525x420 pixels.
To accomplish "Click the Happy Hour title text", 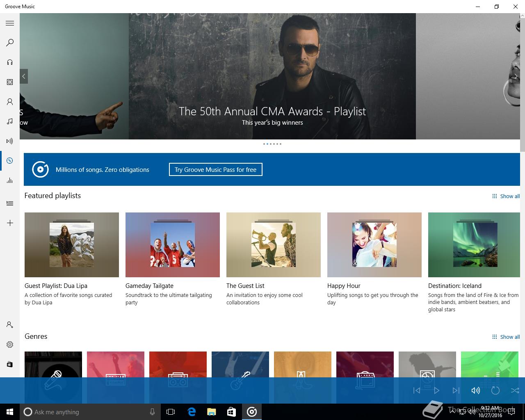I will 344,286.
